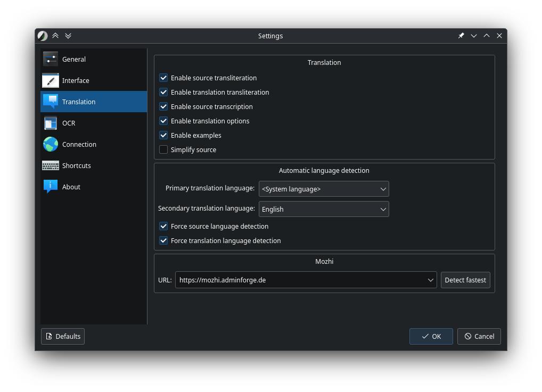Expand Secondary translation language combo box
Image resolution: width=542 pixels, height=392 pixels.
[324, 209]
